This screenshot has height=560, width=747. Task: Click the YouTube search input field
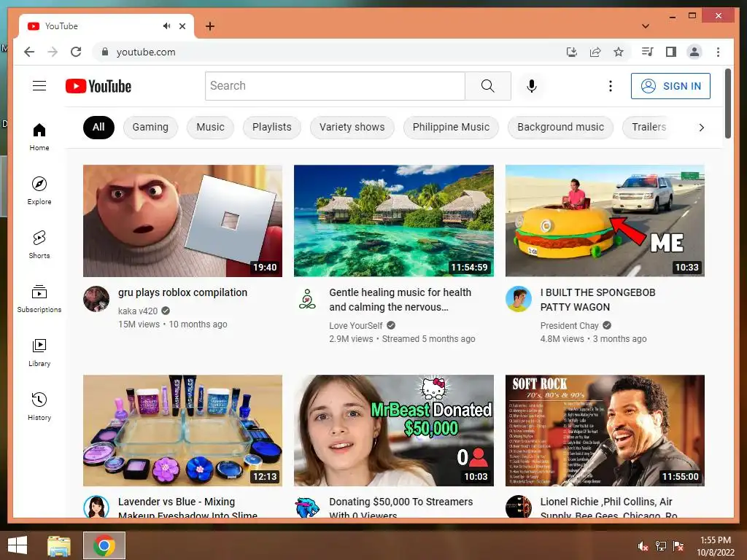335,86
